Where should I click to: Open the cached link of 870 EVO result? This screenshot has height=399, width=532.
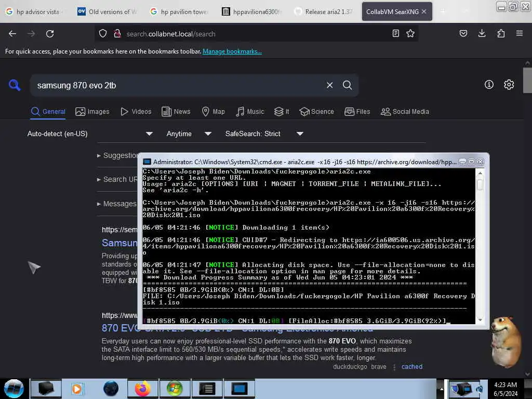click(x=412, y=367)
